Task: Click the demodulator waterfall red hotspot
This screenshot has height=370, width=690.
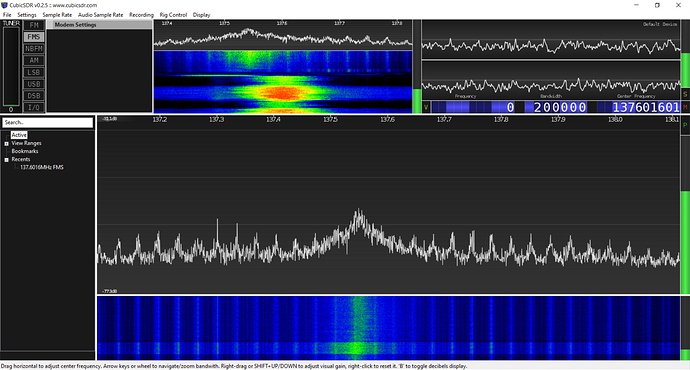Action: pos(282,93)
